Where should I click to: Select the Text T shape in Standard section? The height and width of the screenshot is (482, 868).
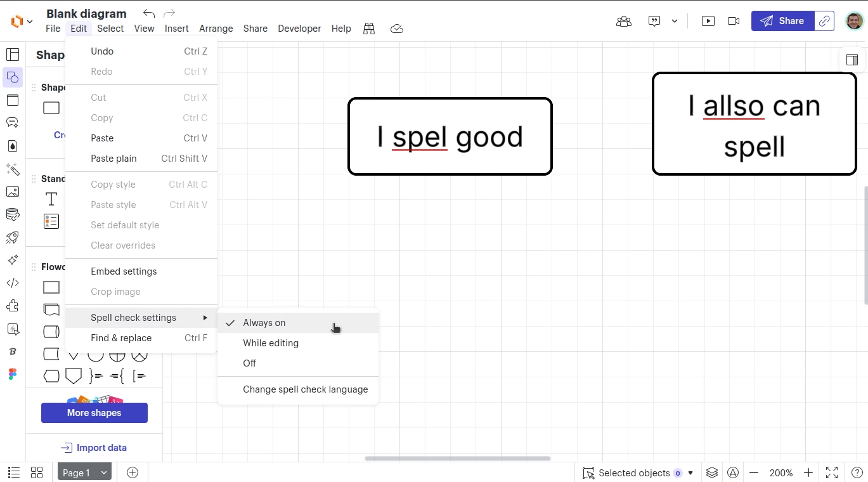(51, 199)
